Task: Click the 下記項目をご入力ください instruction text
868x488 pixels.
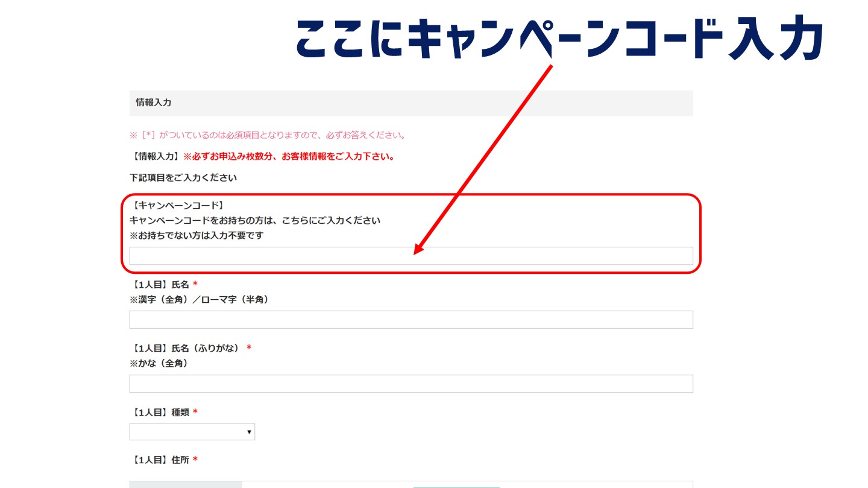Action: pyautogui.click(x=183, y=178)
